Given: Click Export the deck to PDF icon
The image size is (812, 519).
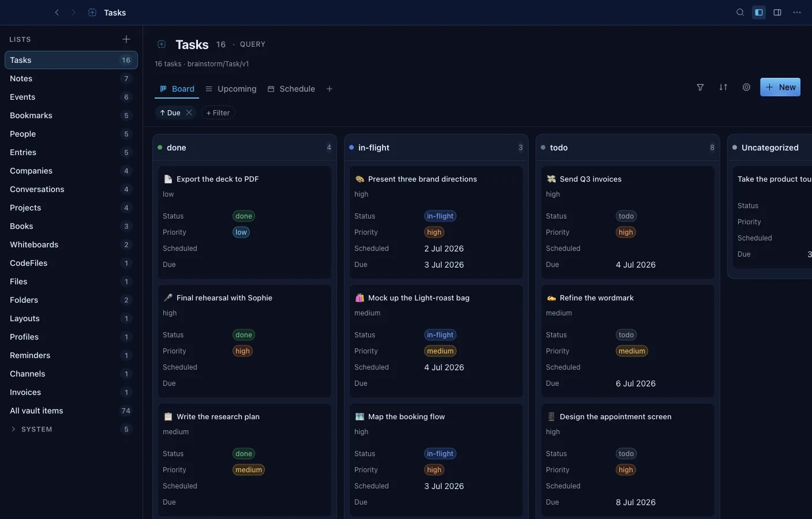Looking at the screenshot, I should [x=168, y=179].
